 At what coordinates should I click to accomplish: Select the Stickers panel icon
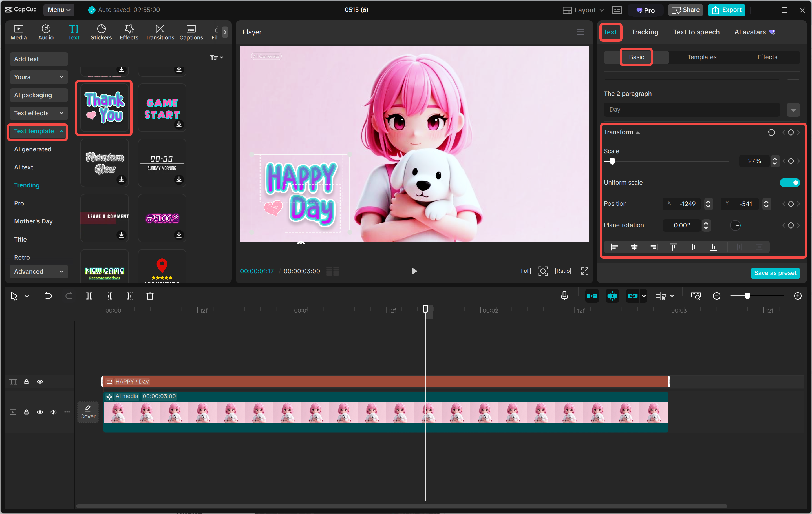[101, 31]
